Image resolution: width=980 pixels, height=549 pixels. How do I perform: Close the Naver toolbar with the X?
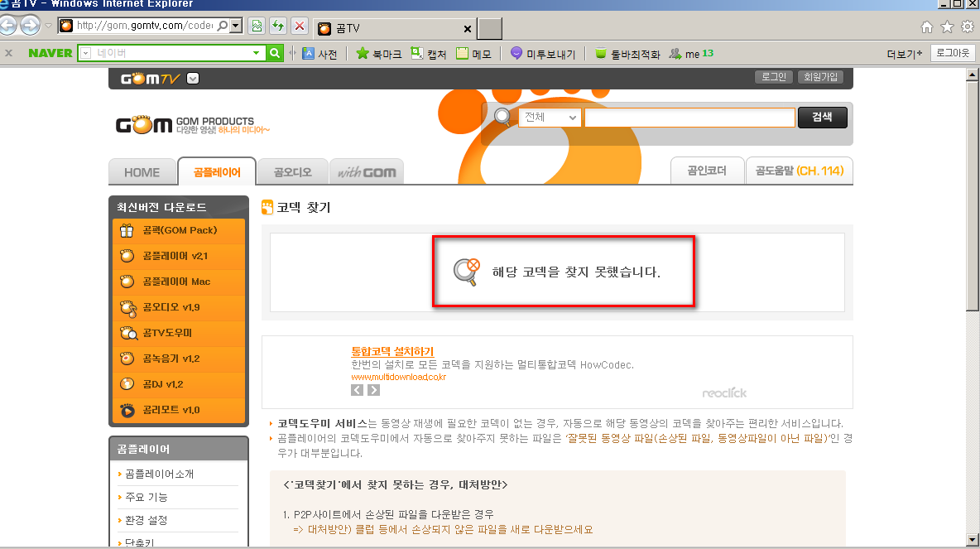(x=9, y=53)
